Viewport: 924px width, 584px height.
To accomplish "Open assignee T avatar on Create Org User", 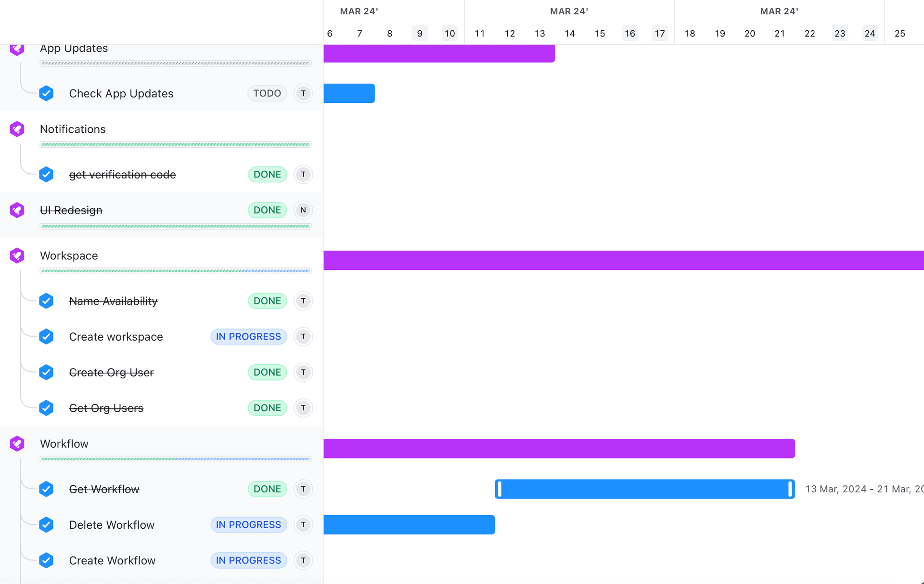I will [303, 372].
